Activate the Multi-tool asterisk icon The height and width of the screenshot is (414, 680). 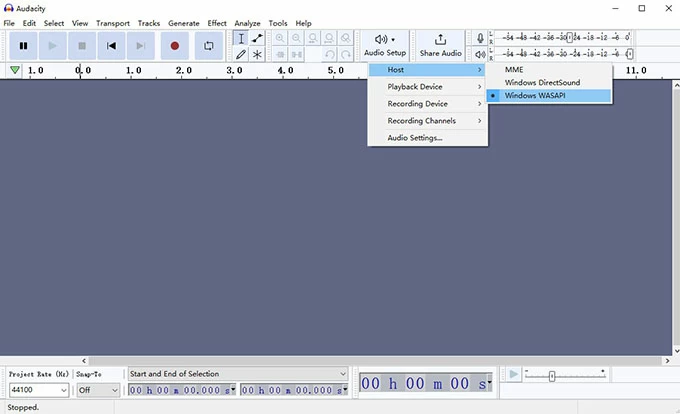point(257,54)
